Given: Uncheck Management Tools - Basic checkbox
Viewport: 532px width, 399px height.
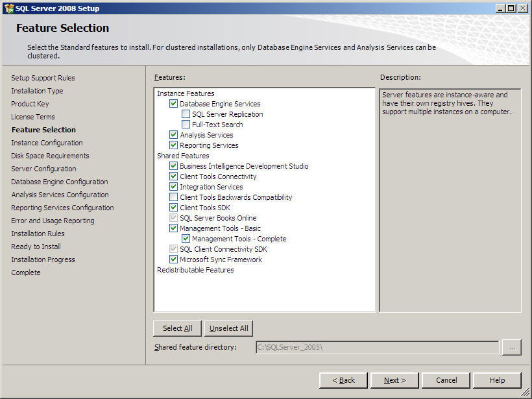Looking at the screenshot, I should click(x=173, y=228).
